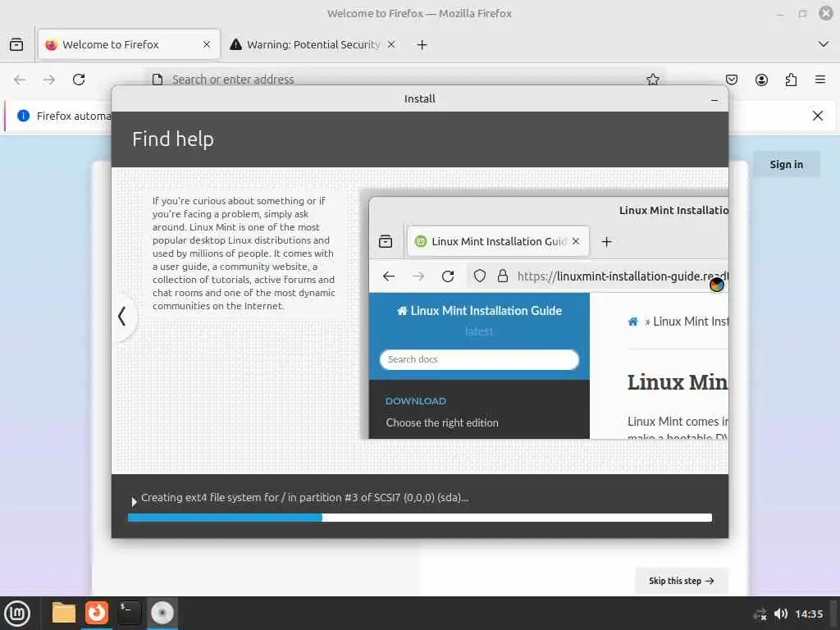Open Extensions puzzle icon
840x630 pixels.
point(791,80)
